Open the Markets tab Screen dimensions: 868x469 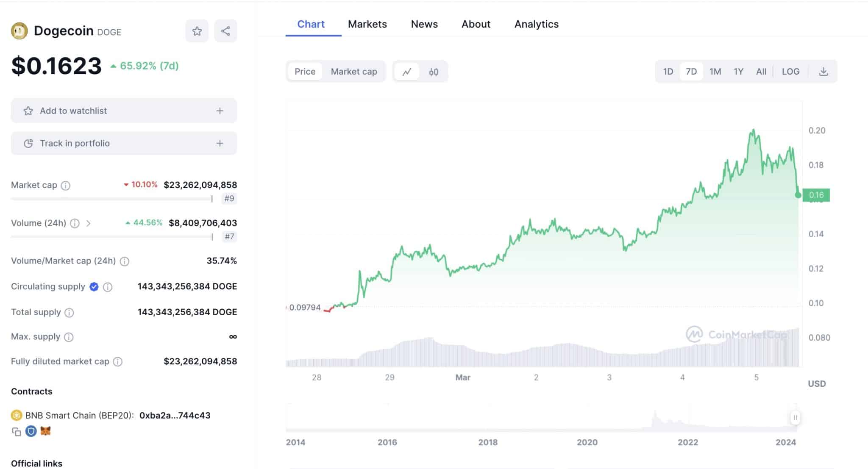click(367, 24)
